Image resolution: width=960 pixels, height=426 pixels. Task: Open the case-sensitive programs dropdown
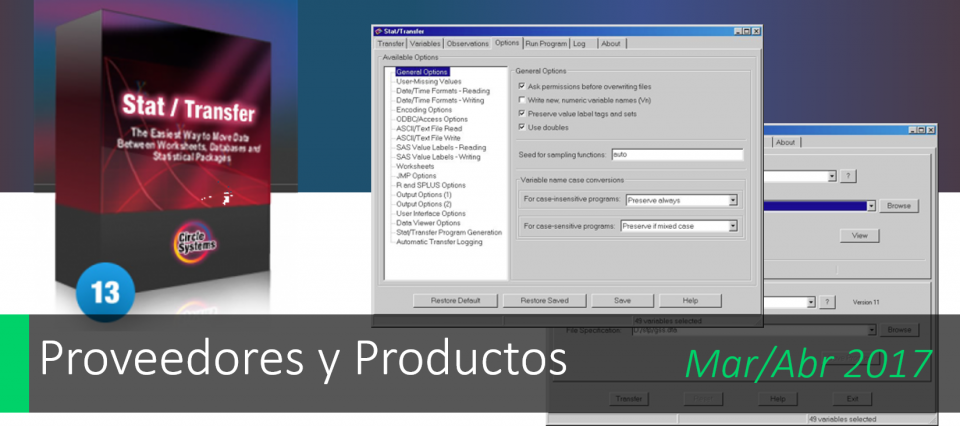(x=733, y=226)
